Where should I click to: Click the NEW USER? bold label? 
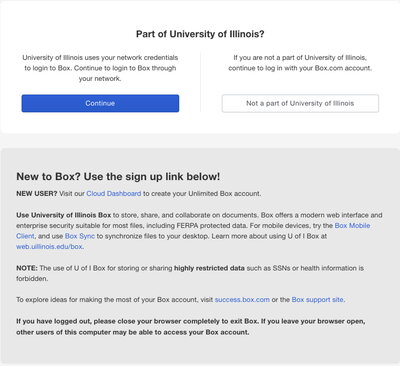tap(37, 194)
